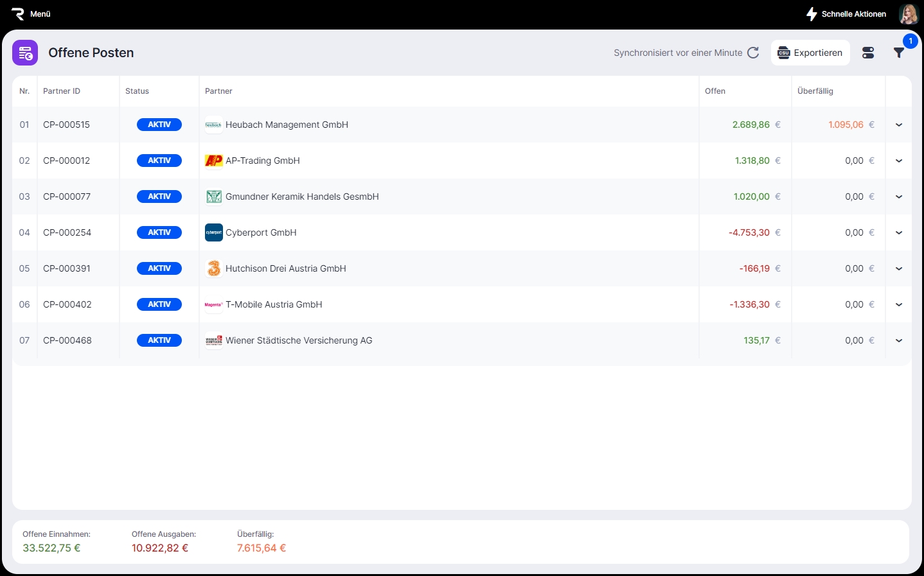
Task: Open the Menü in top bar
Action: coord(31,14)
